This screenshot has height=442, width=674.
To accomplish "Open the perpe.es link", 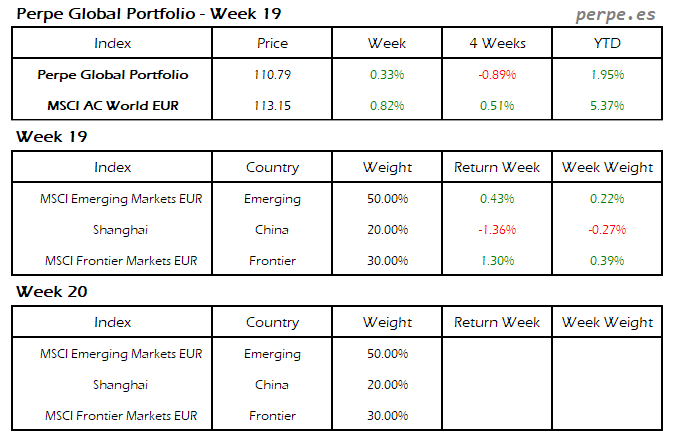I will coord(618,15).
